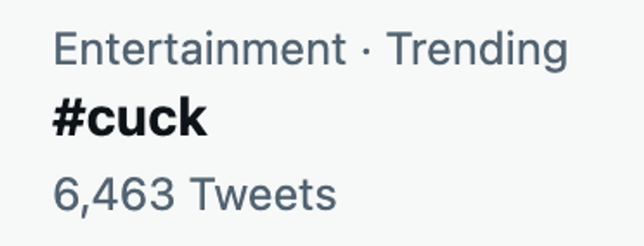Click the word 'Entertainment' in the header
The width and height of the screenshot is (644, 246).
tap(200, 48)
